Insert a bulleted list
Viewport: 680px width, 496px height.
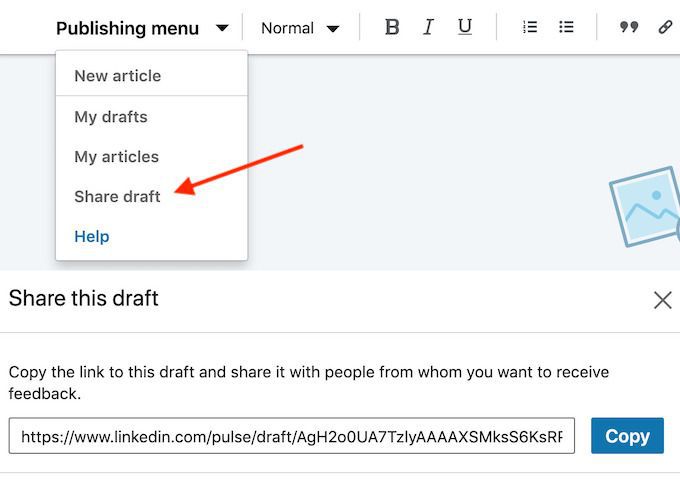pos(566,28)
